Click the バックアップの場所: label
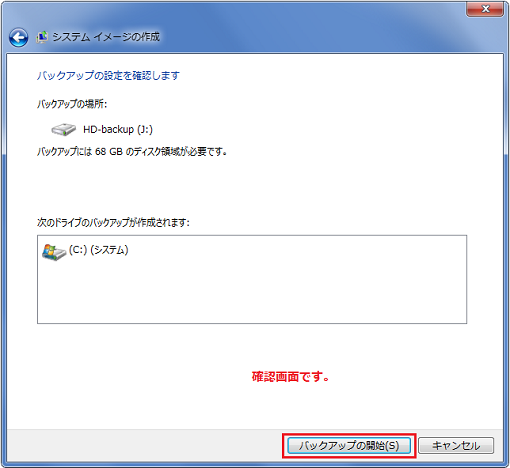The width and height of the screenshot is (510, 468). coord(72,104)
